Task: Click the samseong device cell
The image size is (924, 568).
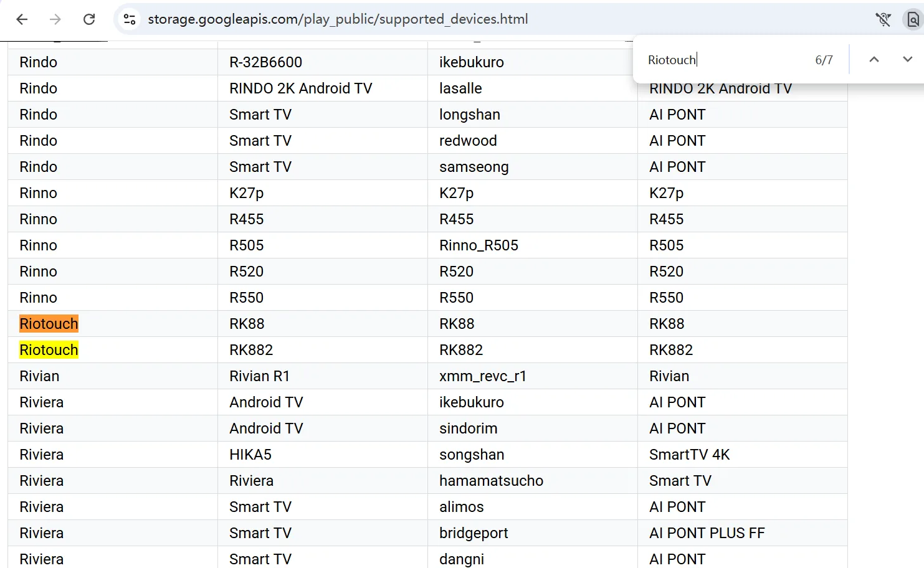Action: pos(533,167)
